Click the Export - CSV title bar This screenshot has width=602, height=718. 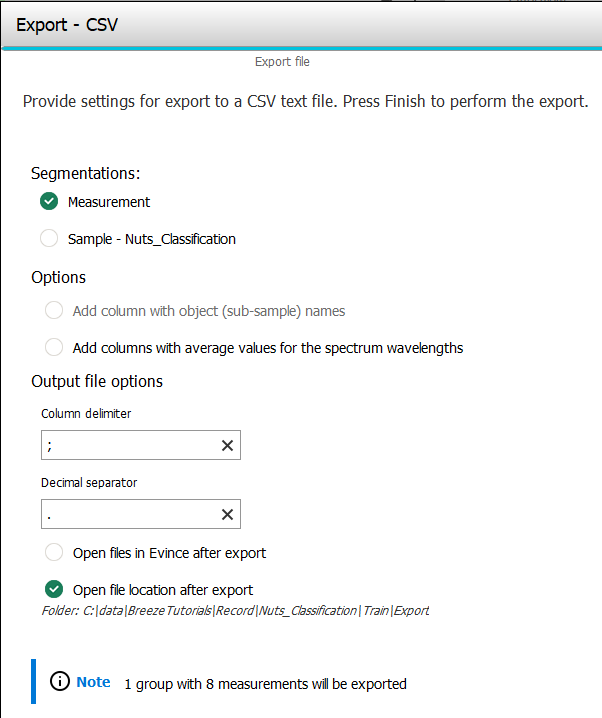coord(300,24)
